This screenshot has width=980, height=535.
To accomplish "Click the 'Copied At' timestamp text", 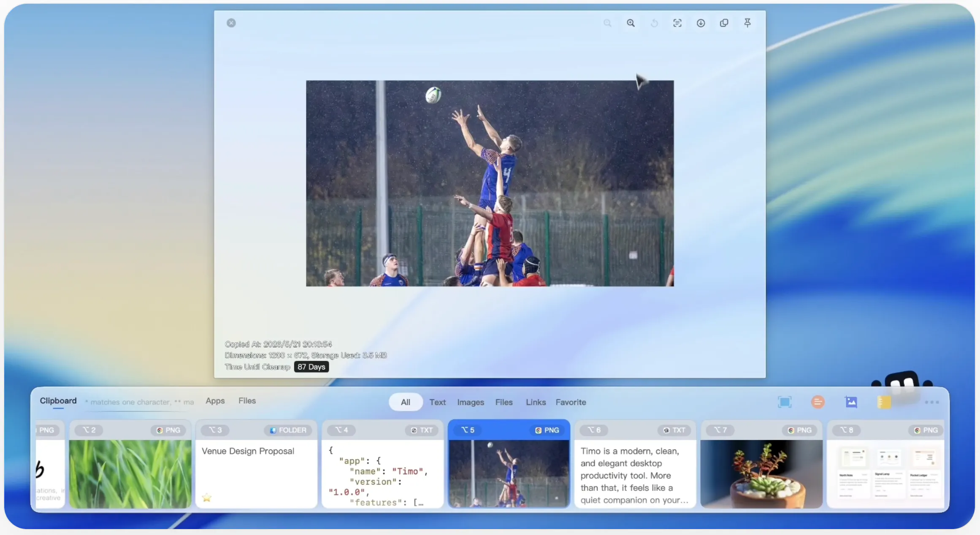I will pos(279,344).
